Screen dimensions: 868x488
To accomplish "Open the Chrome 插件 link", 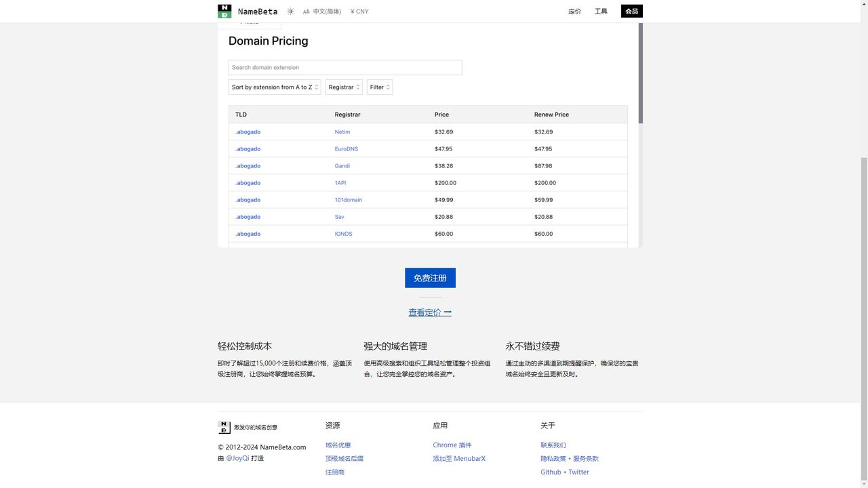I will coord(452,445).
